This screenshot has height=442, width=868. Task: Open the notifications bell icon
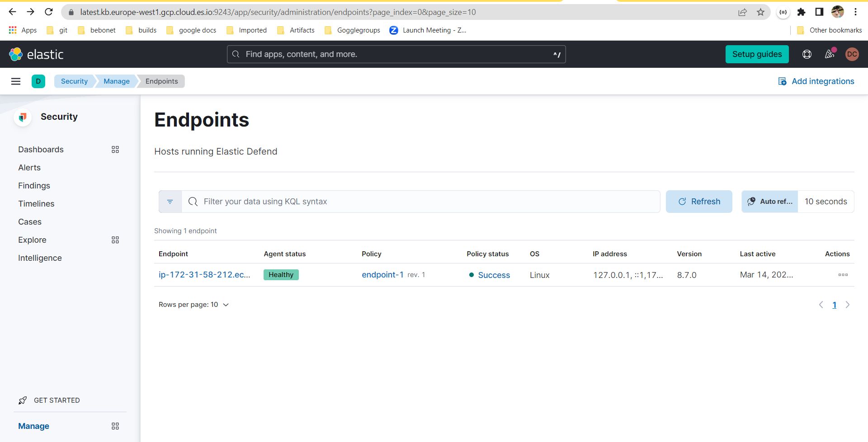click(x=830, y=54)
